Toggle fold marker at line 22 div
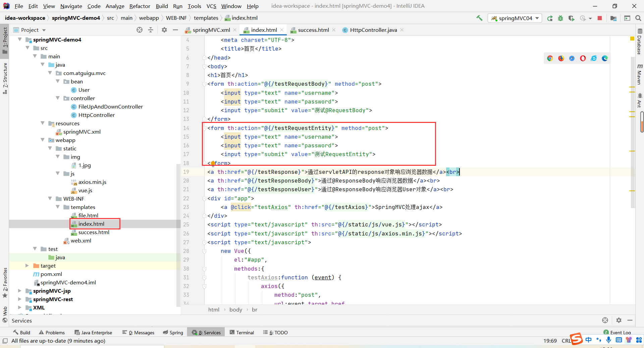The image size is (644, 348). tap(204, 199)
